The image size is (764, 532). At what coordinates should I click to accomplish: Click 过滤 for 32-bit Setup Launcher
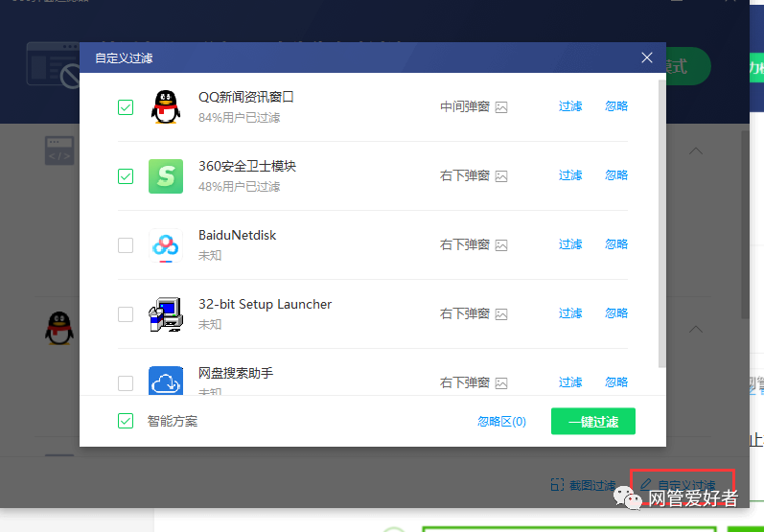pyautogui.click(x=570, y=313)
